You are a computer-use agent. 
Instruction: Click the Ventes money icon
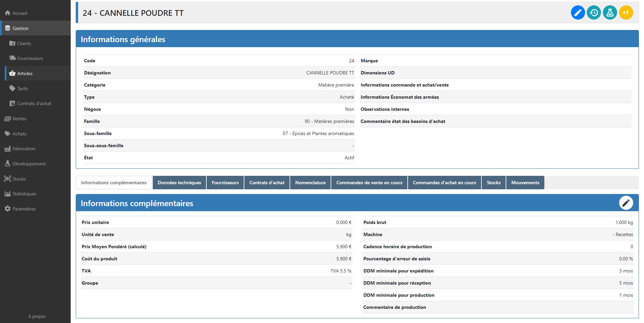pos(7,119)
